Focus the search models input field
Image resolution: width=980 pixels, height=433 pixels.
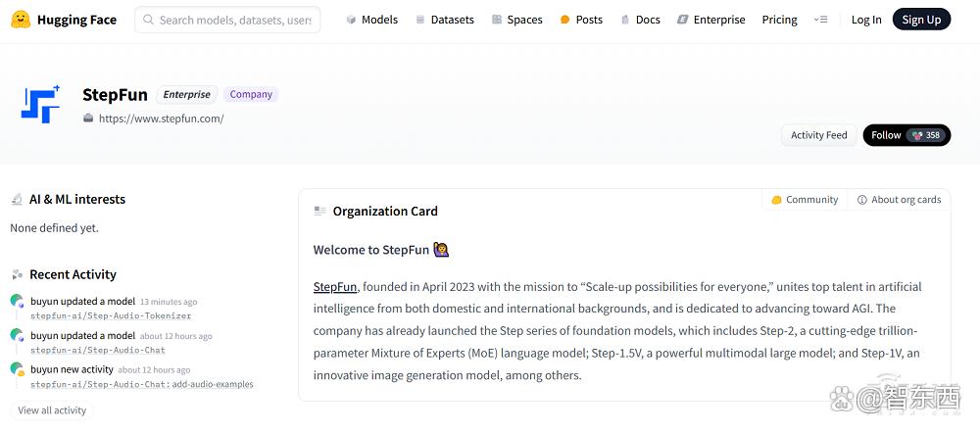click(x=227, y=20)
